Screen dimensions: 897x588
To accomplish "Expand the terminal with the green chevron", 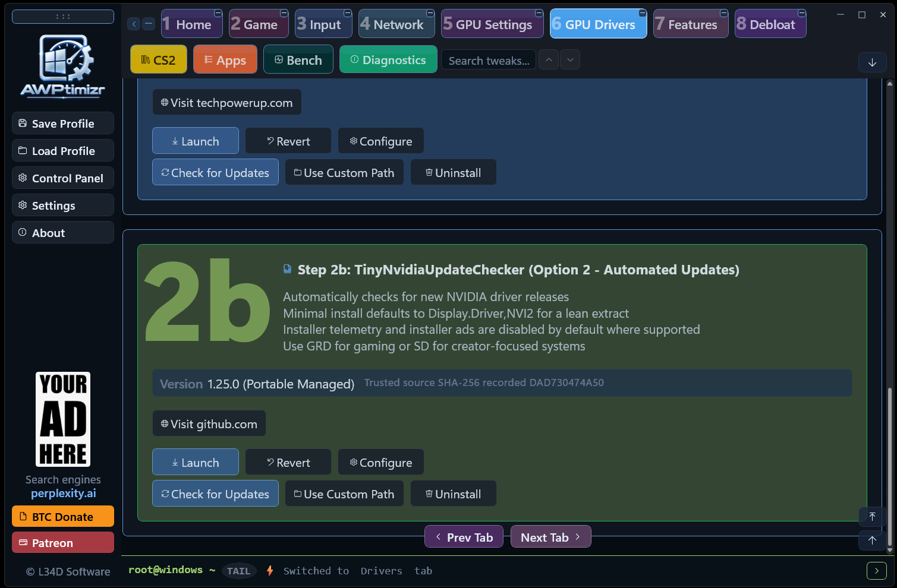I will click(x=877, y=571).
